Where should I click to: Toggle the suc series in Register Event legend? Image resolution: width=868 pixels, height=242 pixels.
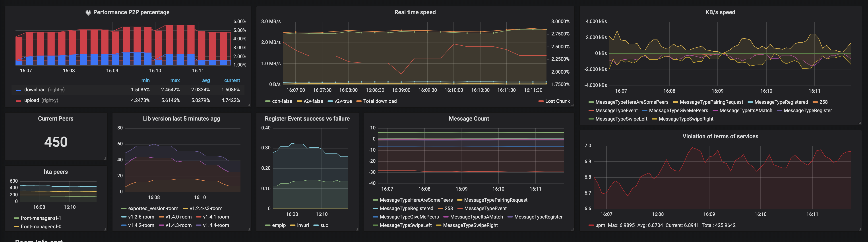coord(324,225)
